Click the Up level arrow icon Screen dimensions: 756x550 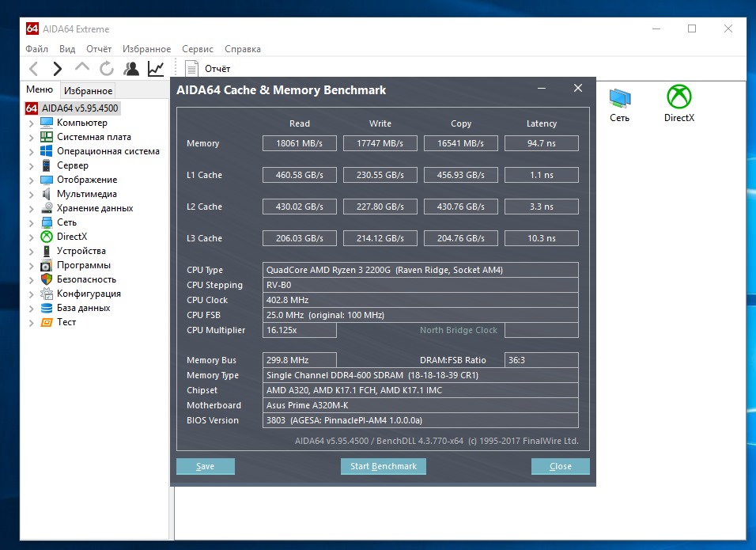[82, 67]
